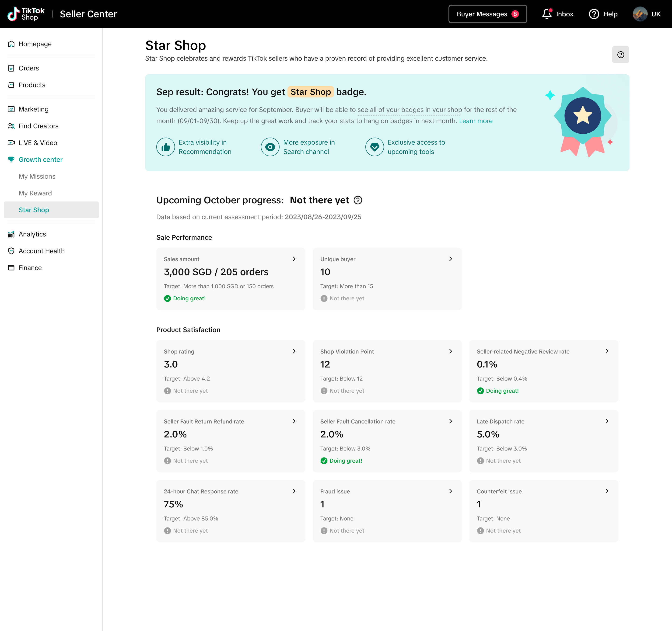
Task: Click the Help question mark icon
Action: tap(594, 14)
